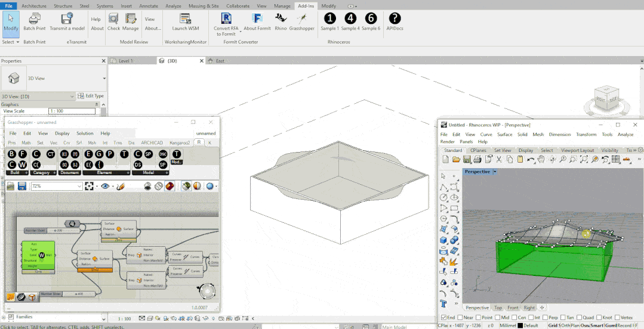Screen dimensions: 644x329
Task: Switch to the Massing & Site ribbon tab
Action: click(204, 6)
